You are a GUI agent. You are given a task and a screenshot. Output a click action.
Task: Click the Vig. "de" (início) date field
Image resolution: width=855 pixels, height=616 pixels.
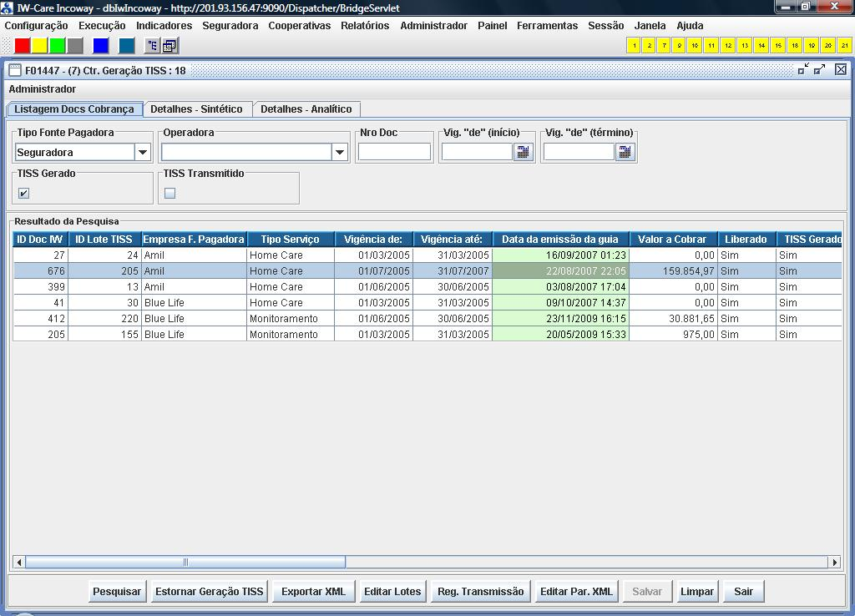[477, 152]
